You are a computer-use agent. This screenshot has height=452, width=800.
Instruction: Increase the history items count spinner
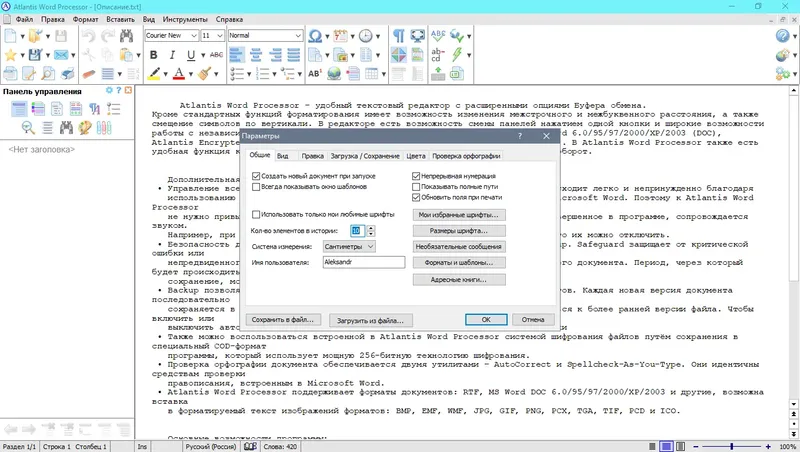[x=371, y=228]
